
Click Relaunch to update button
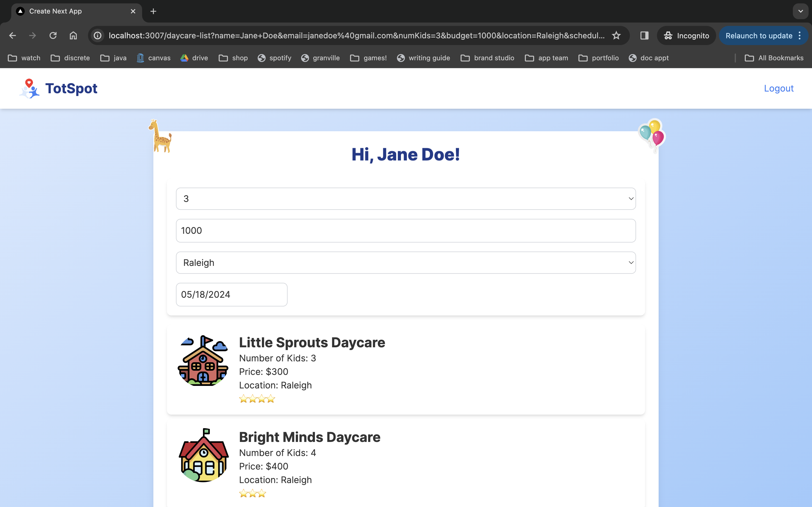click(759, 35)
